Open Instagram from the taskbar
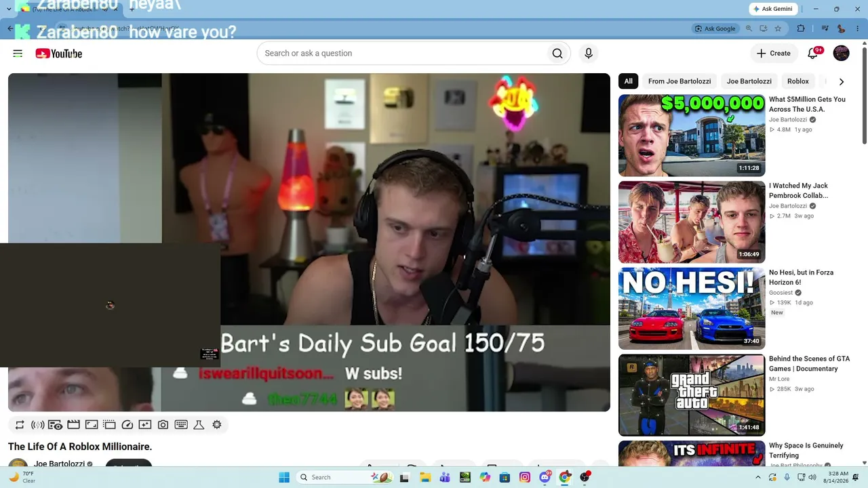This screenshot has width=868, height=488. click(525, 477)
